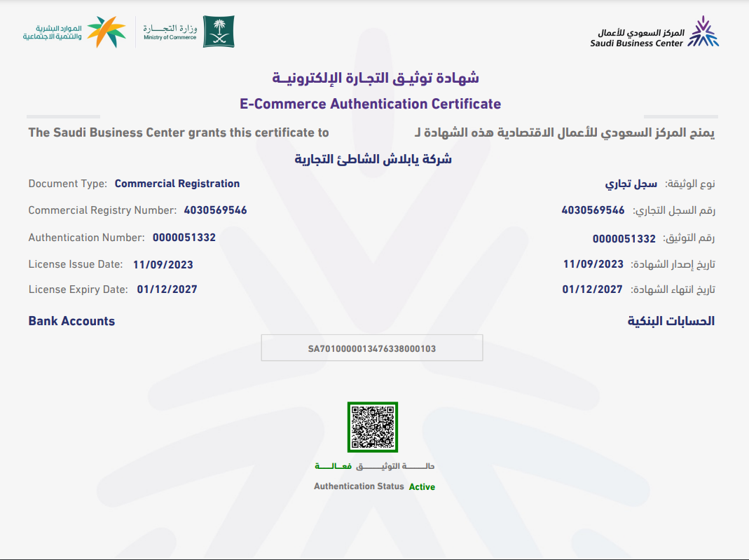Select the Arabic company name line
The image size is (749, 560).
(x=373, y=159)
